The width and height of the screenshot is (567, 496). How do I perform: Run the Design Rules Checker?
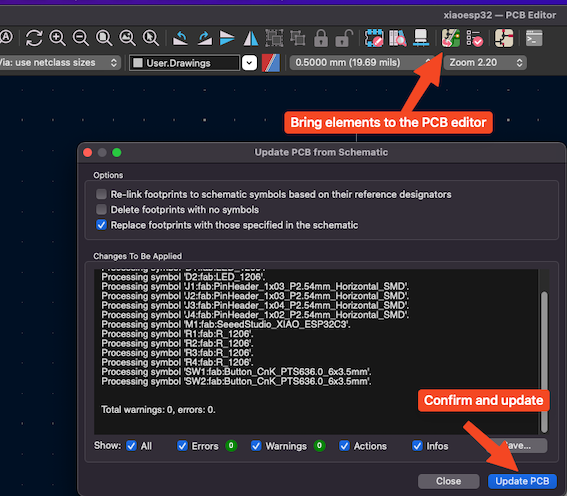474,38
